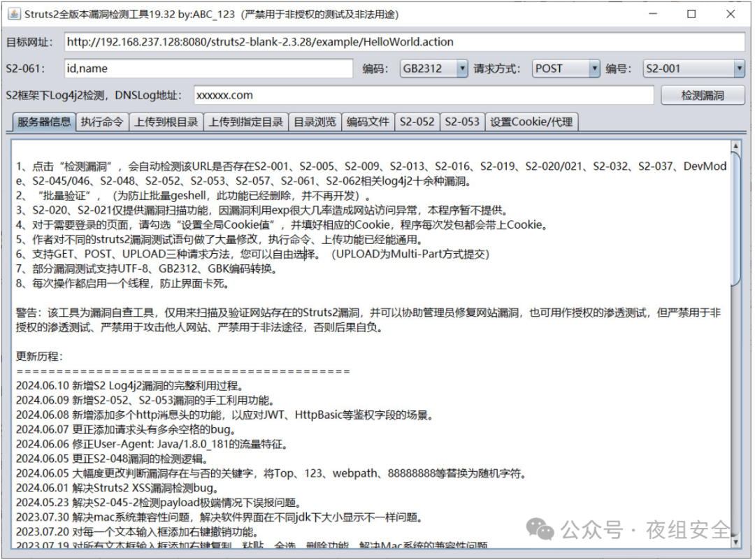Maximize the Struts2 tool window
This screenshot has height=560, width=755.
point(691,14)
